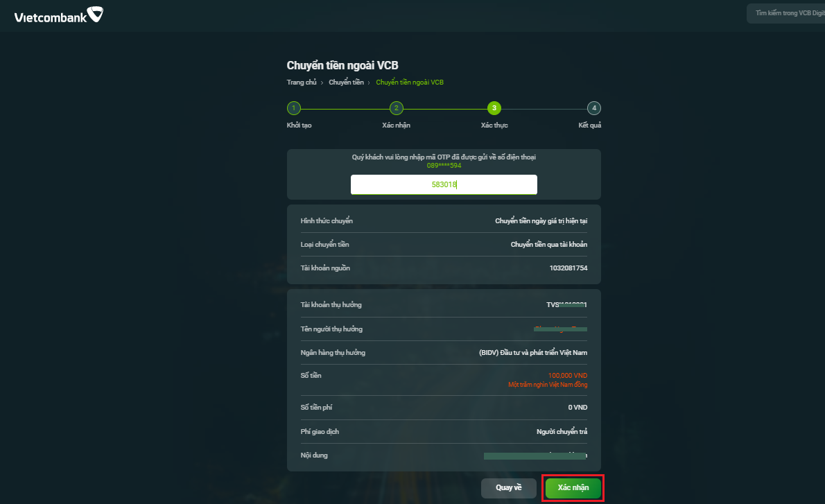Select the Kết quả step label

(589, 125)
